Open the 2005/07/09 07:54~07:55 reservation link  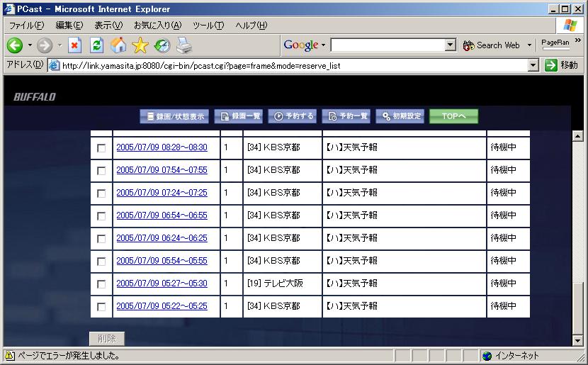tap(162, 170)
